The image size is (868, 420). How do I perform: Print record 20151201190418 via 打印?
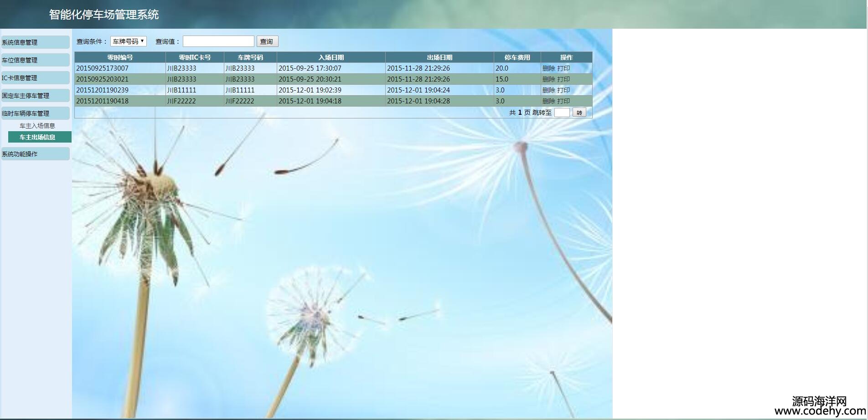pyautogui.click(x=563, y=101)
